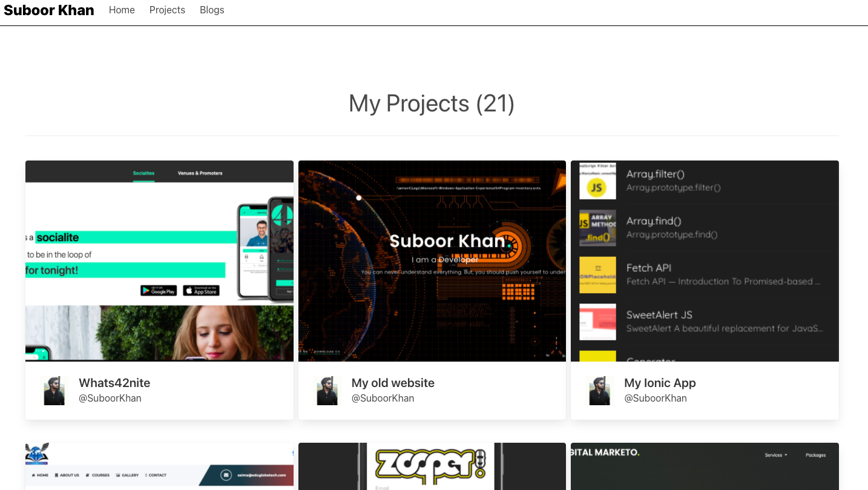Open the My old website project screenshot
This screenshot has width=868, height=490.
point(432,261)
